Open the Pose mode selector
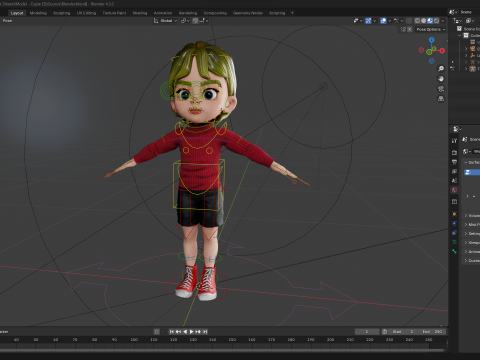Viewport: 480px width, 360px height. [x=7, y=21]
